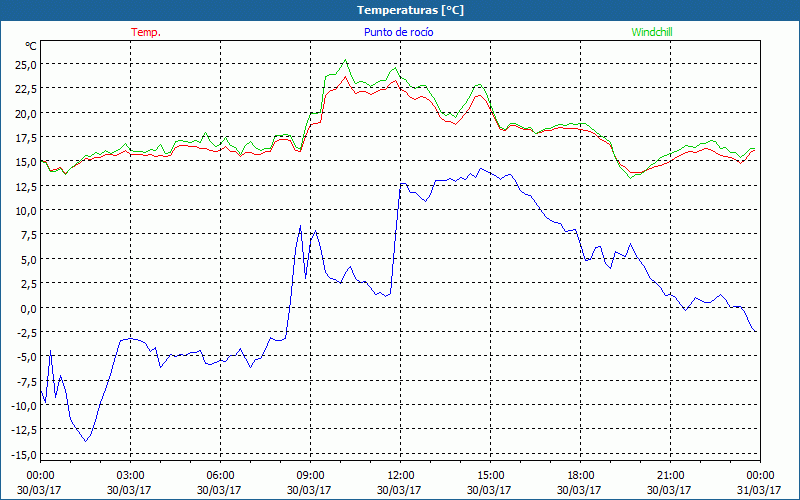
Task: Click the "12,5" y-axis value
Action: click(28, 186)
